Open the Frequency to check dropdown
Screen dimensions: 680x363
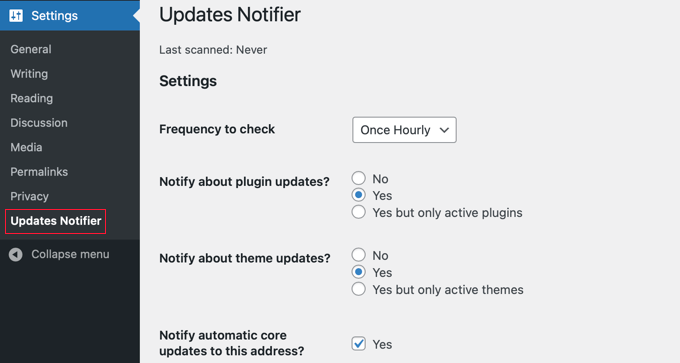pyautogui.click(x=404, y=130)
